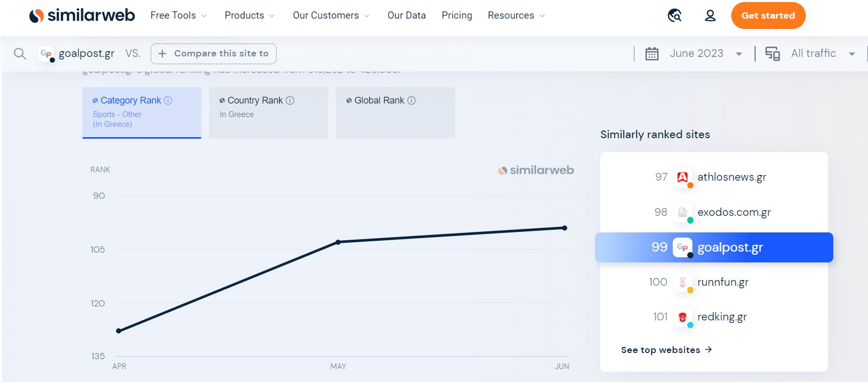Show Country Rank info tooltip icon

(x=290, y=100)
